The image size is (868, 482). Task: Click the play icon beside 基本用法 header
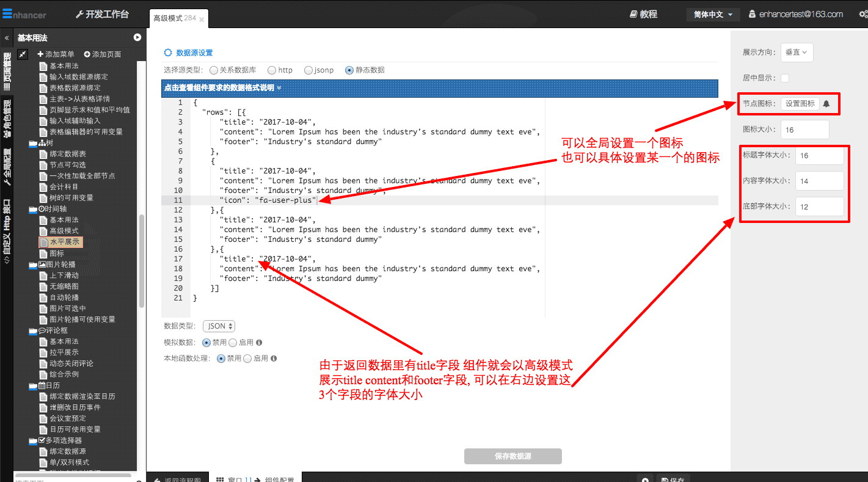click(x=137, y=38)
